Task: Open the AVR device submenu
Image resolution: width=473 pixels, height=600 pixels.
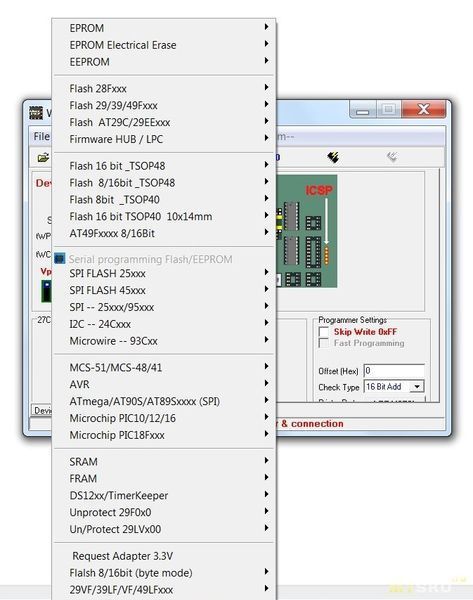Action: pyautogui.click(x=164, y=384)
